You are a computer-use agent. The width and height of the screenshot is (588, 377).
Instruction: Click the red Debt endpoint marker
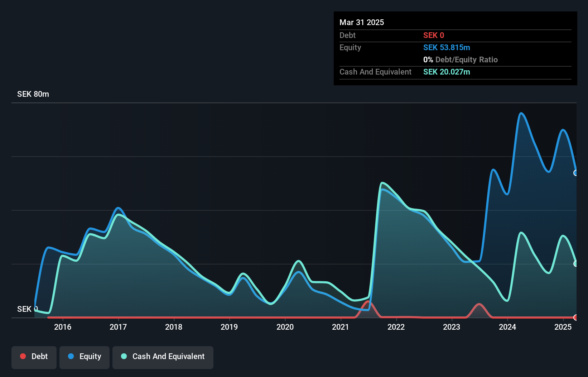576,318
